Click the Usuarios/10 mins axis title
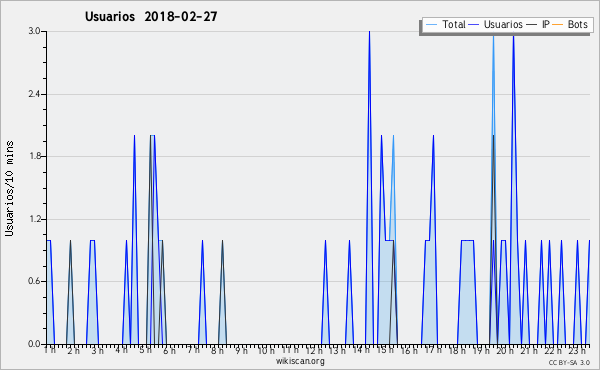Image resolution: width=600 pixels, height=370 pixels. 9,188
